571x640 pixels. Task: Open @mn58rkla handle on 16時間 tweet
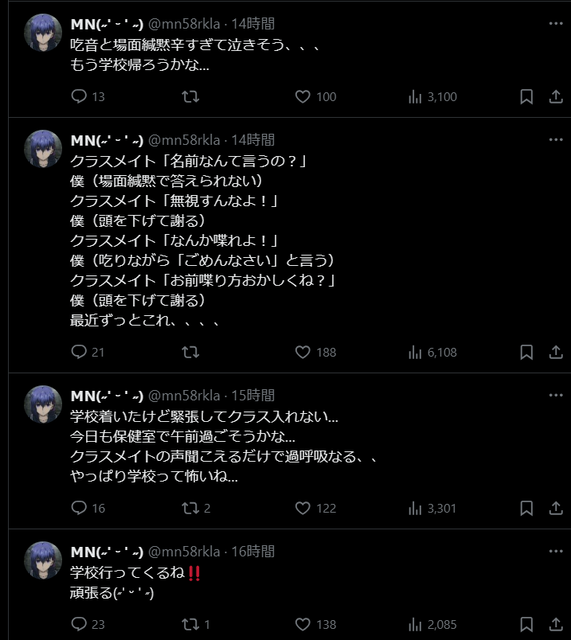(184, 552)
